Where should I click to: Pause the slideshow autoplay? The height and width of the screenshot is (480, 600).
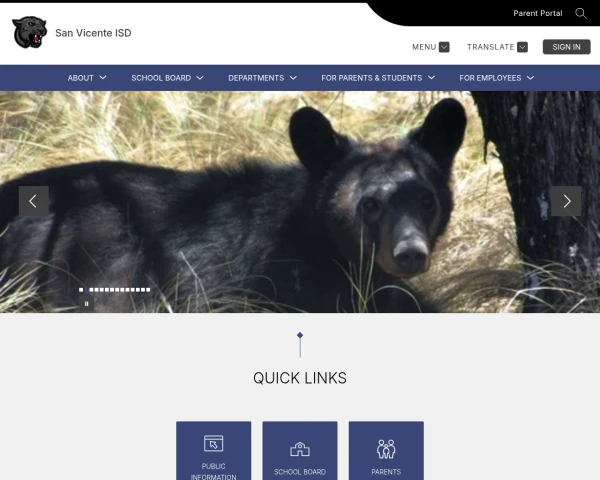click(x=86, y=304)
